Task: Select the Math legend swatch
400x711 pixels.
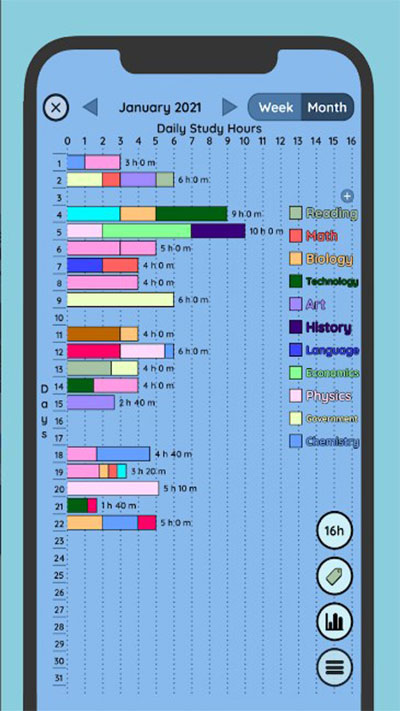Action: coord(296,236)
